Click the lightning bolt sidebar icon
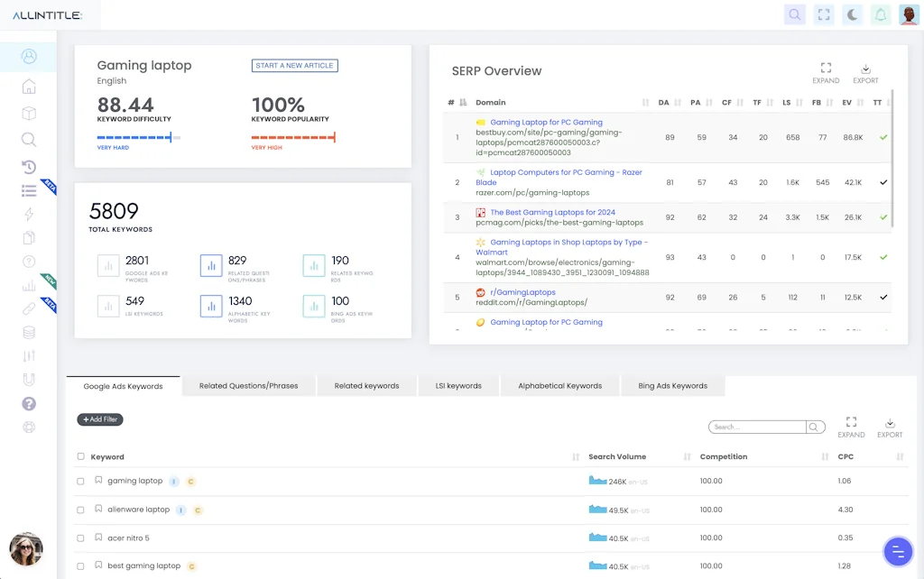 point(29,214)
